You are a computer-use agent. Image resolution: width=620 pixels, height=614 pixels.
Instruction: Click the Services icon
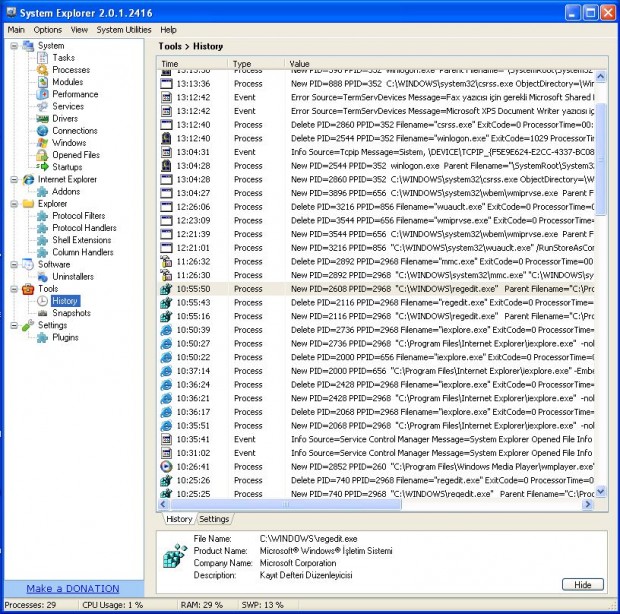42,107
